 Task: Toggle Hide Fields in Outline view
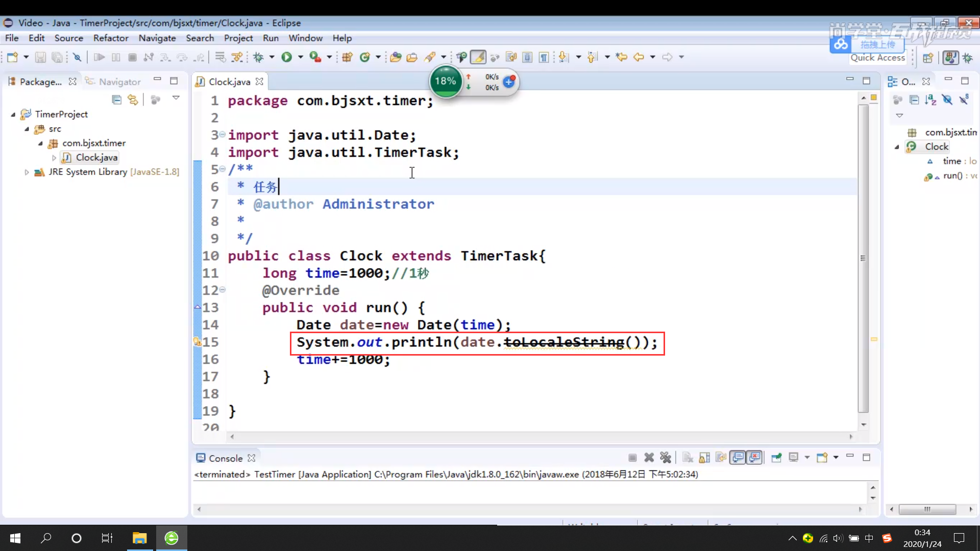tap(947, 99)
